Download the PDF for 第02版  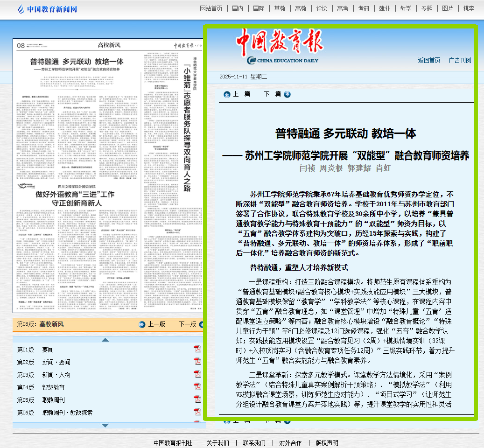coord(197,361)
